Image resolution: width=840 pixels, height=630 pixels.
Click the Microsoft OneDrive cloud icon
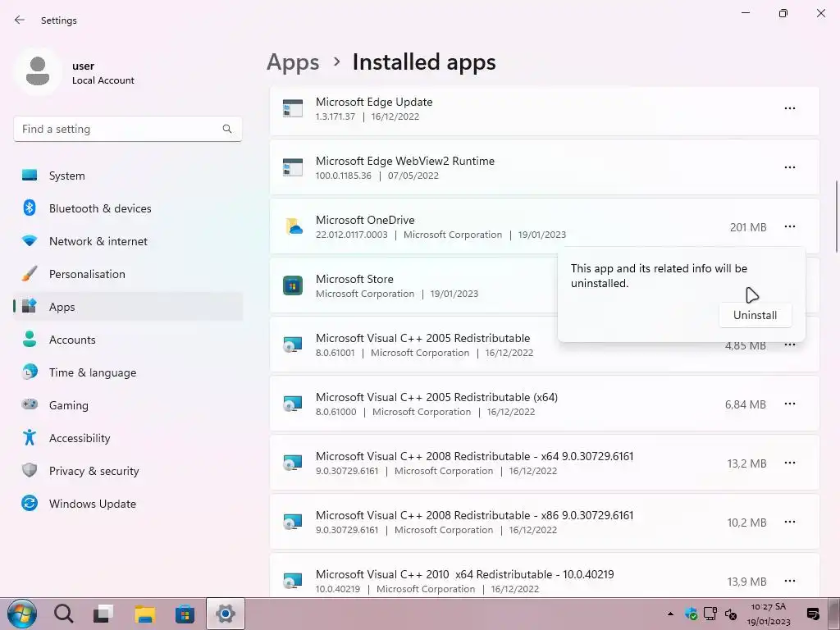tap(293, 226)
